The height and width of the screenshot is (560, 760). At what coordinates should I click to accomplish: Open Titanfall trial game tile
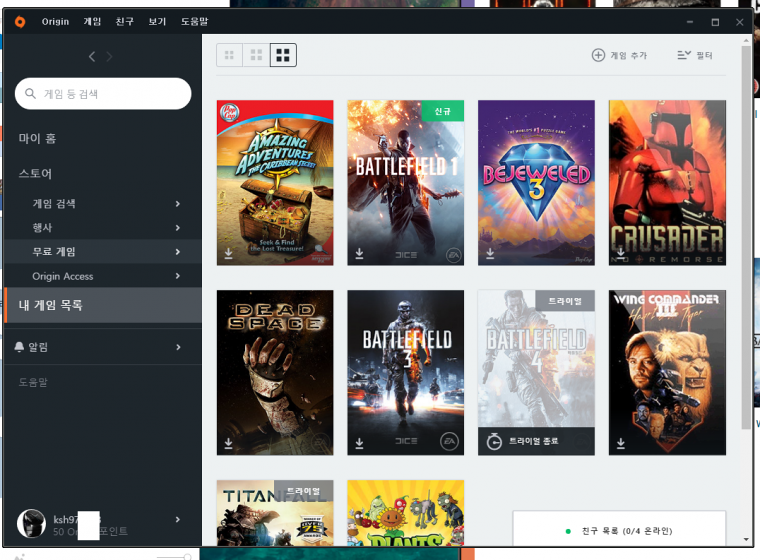275,513
